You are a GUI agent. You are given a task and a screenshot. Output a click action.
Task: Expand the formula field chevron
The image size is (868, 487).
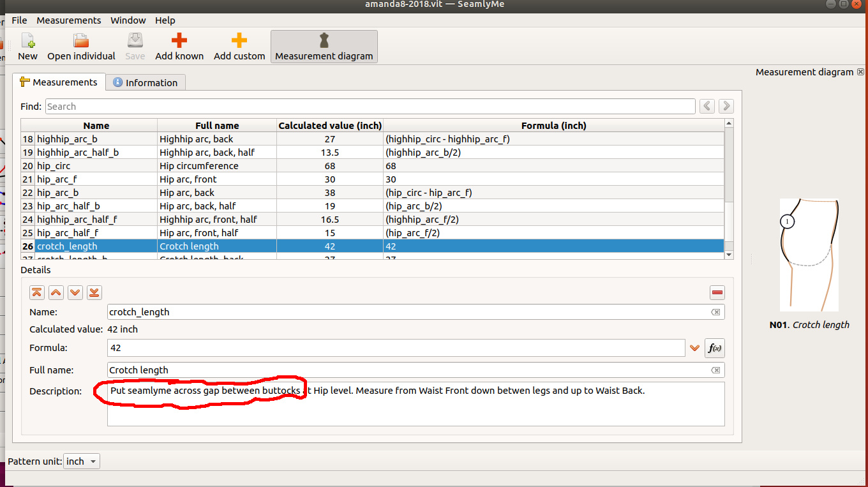tap(695, 348)
